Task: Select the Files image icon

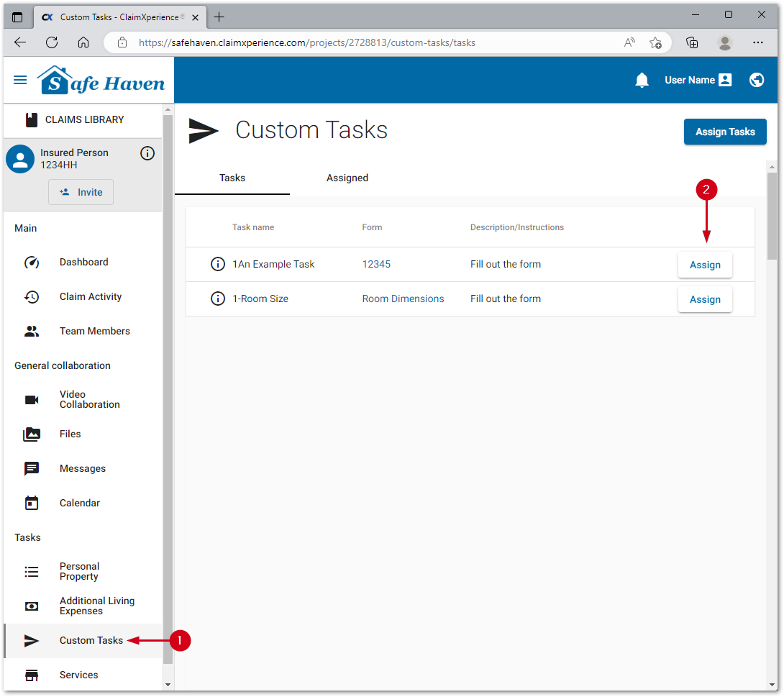Action: (x=32, y=434)
